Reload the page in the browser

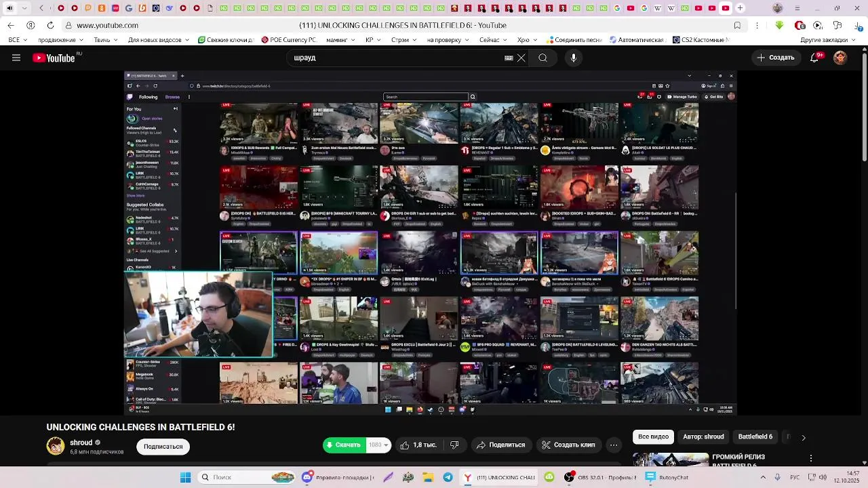pos(50,25)
